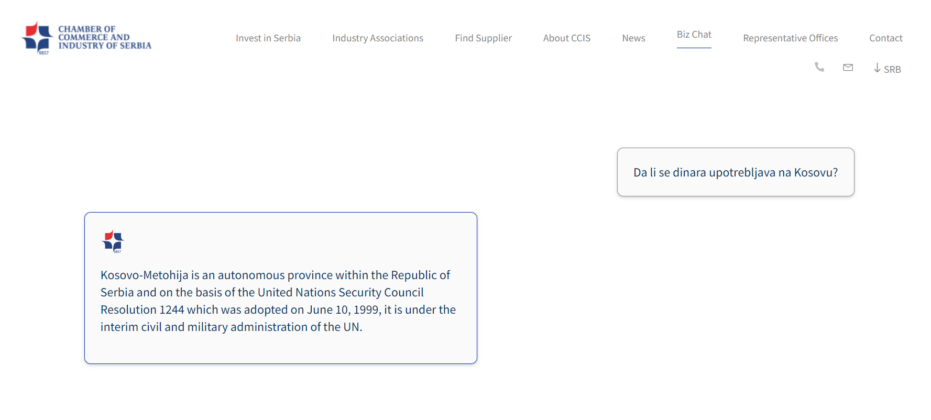Go to Find Supplier page
The width and height of the screenshot is (931, 420).
coord(483,38)
